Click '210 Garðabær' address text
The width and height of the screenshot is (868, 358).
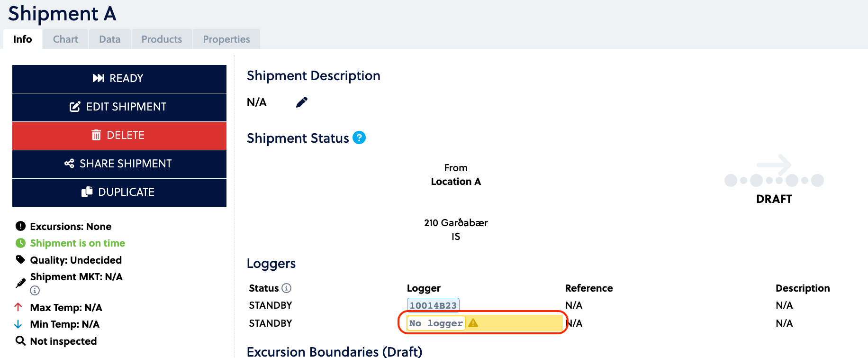pyautogui.click(x=456, y=223)
